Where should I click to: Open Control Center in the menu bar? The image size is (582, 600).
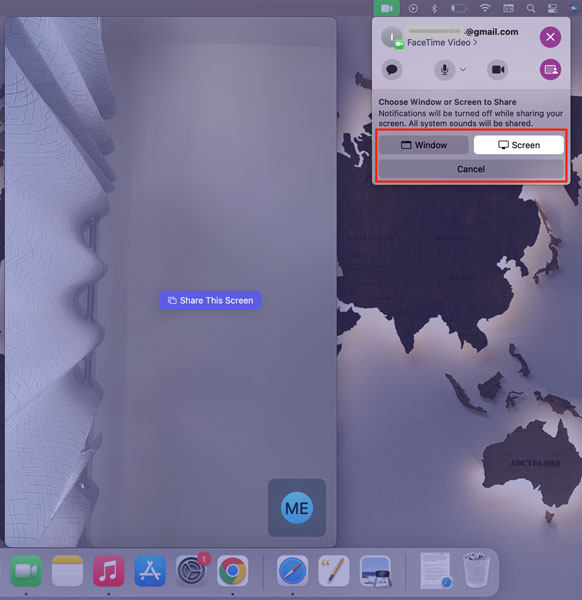click(552, 8)
